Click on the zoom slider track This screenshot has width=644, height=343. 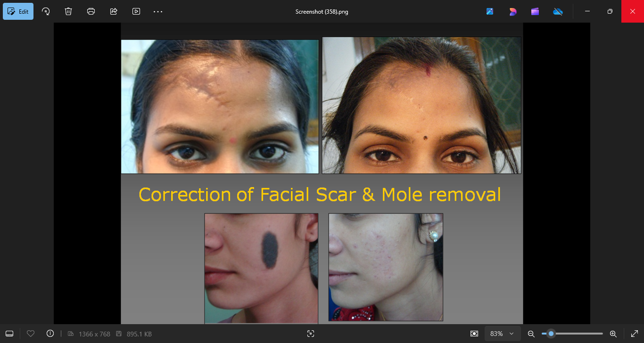pyautogui.click(x=580, y=334)
